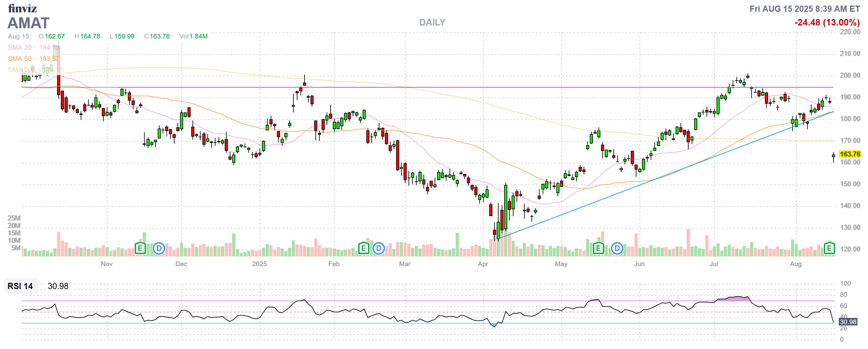
Task: Select the SMA 20 indicator label
Action: 20,48
